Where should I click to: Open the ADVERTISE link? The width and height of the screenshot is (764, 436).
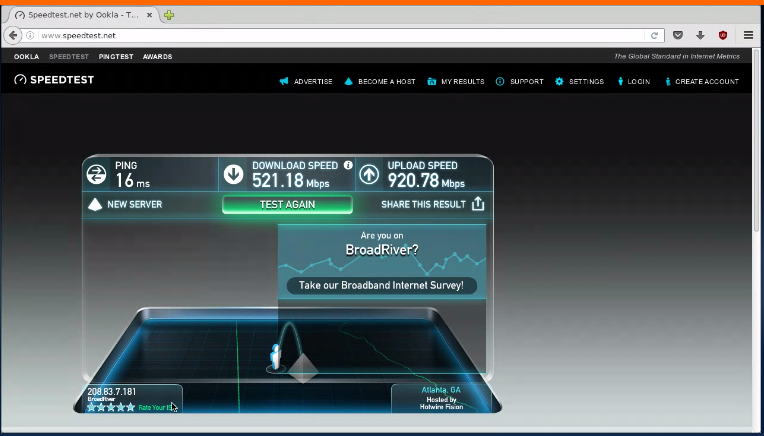(x=313, y=81)
